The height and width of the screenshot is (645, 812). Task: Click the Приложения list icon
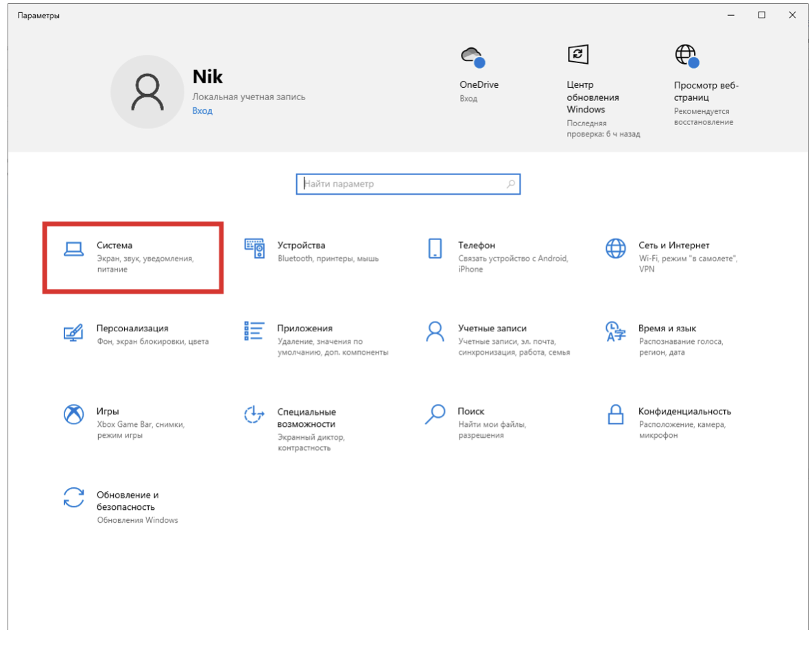click(254, 331)
